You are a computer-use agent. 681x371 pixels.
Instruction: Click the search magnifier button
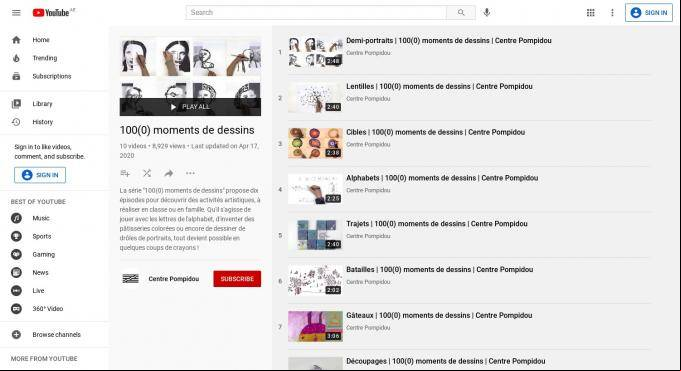click(x=461, y=13)
